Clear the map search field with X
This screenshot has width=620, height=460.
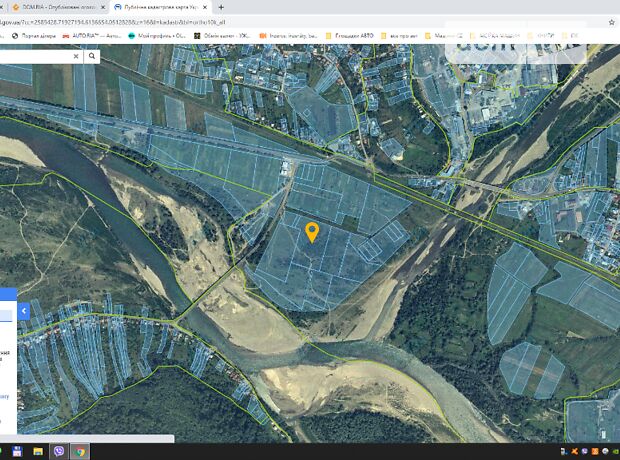76,57
